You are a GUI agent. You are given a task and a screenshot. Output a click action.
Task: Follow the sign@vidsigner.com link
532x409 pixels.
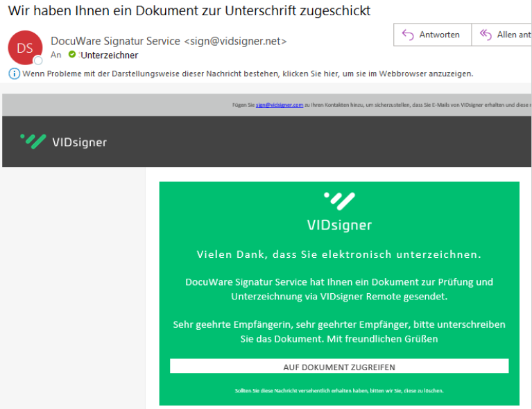pyautogui.click(x=280, y=105)
